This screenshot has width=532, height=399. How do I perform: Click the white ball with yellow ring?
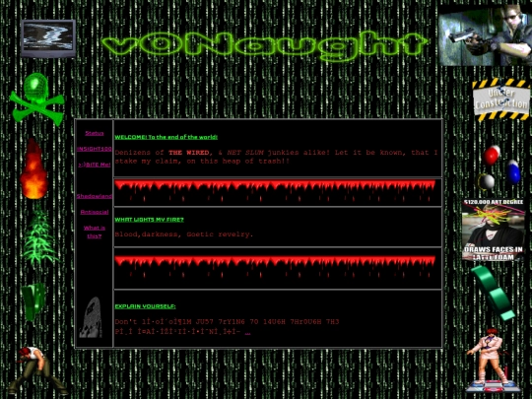(487, 181)
